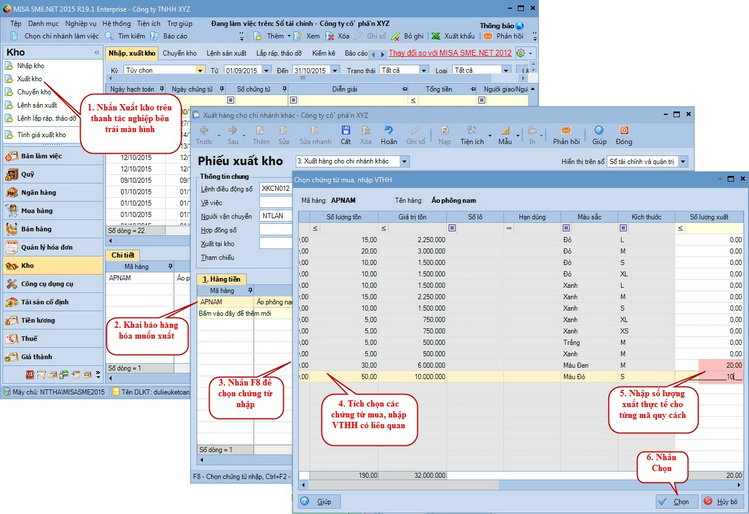Open the Từ date picker dropdown
749x514 pixels.
click(x=267, y=70)
